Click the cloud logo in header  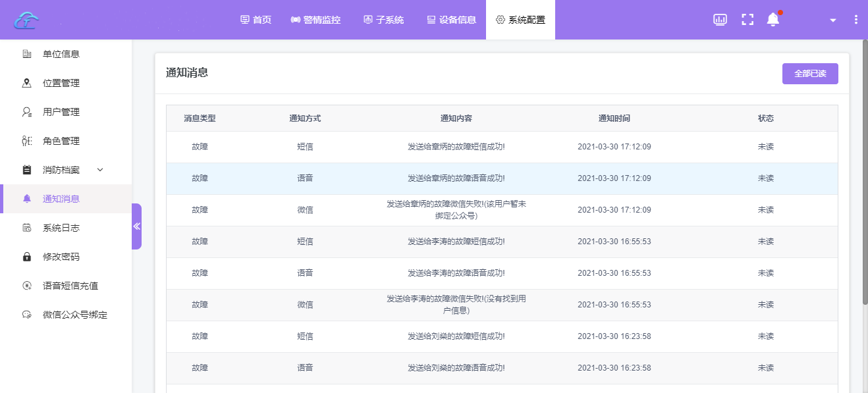pos(27,20)
